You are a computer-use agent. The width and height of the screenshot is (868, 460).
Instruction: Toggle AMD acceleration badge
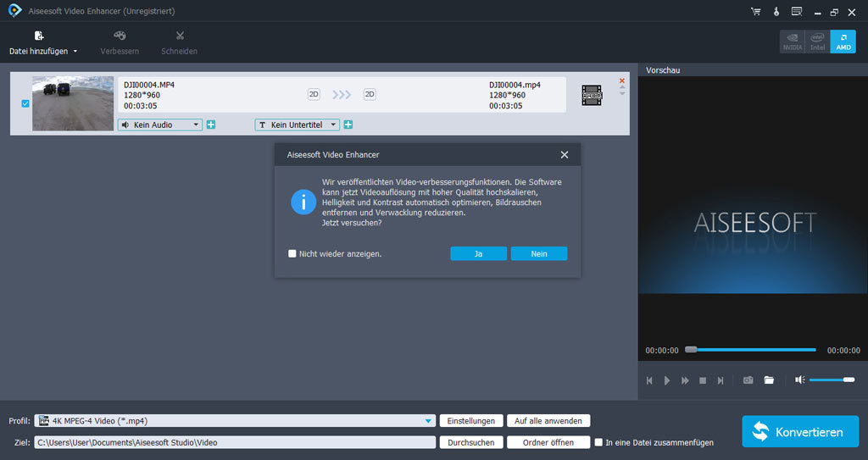coord(843,42)
